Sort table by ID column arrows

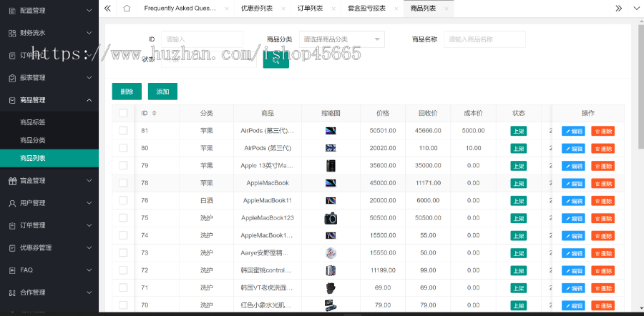click(154, 113)
